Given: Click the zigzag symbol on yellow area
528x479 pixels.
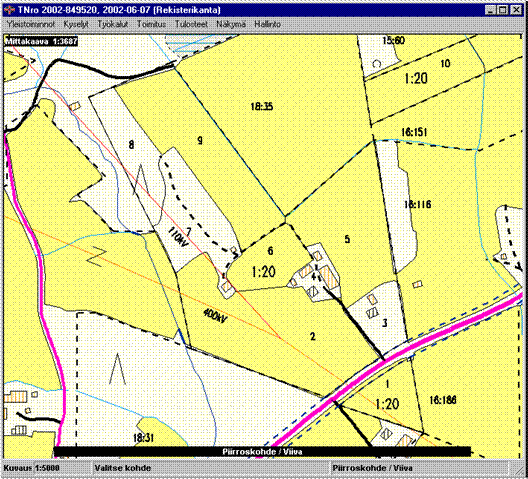Looking at the screenshot, I should [x=96, y=256].
